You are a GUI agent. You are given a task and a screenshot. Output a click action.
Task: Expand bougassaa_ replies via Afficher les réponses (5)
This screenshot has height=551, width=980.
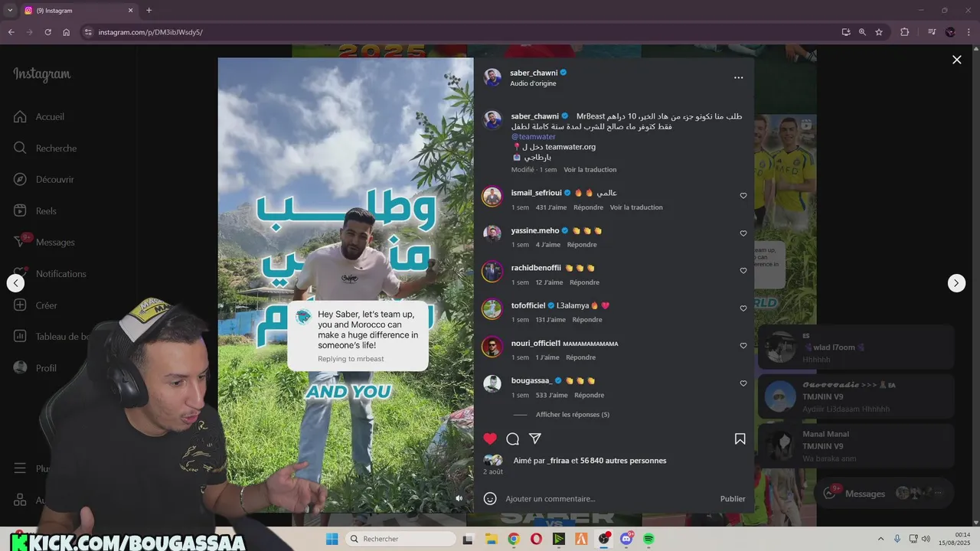[x=573, y=415]
